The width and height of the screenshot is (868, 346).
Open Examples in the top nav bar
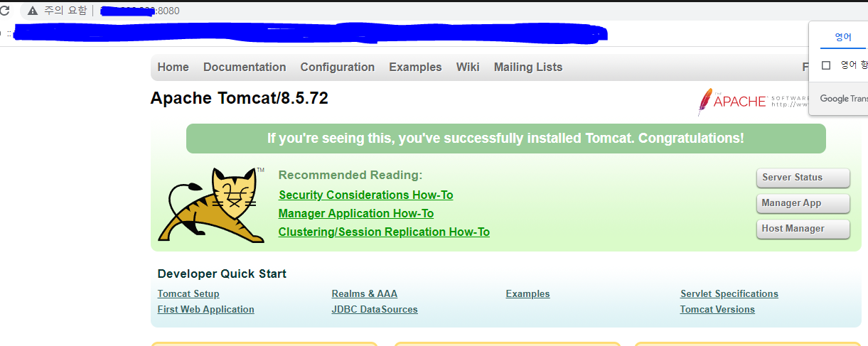pos(415,67)
